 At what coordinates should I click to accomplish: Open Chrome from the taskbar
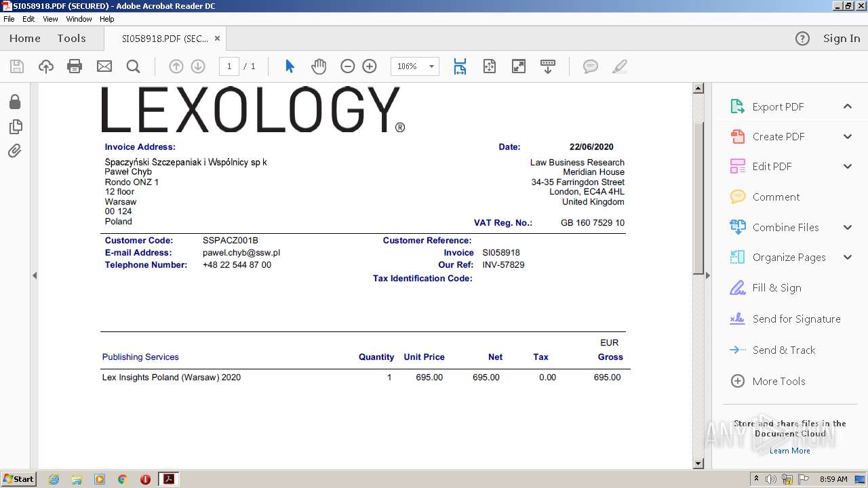pyautogui.click(x=122, y=479)
